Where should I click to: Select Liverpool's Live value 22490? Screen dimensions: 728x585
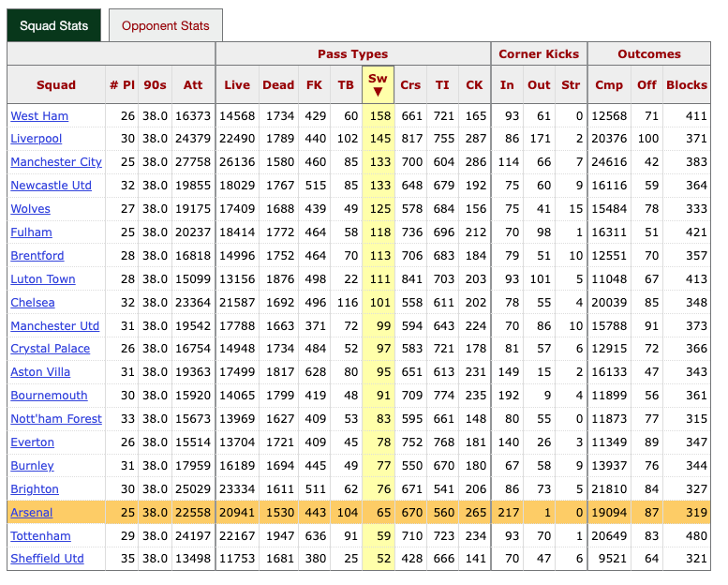tap(237, 139)
